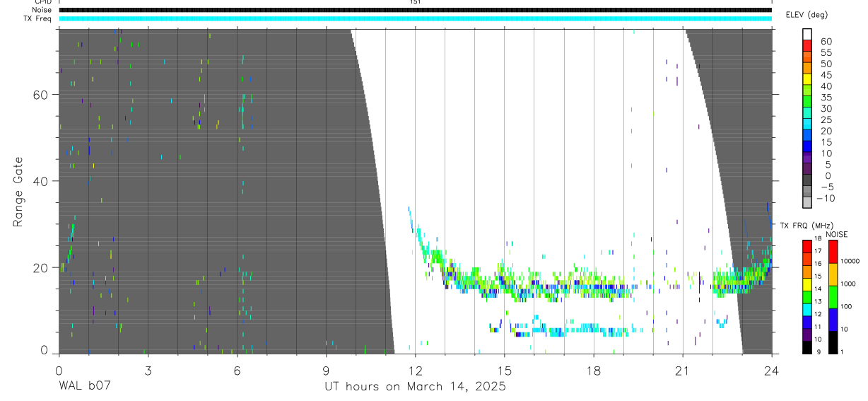
Task: Click the cyan TX Freq bar atop the plot
Action: click(x=415, y=18)
